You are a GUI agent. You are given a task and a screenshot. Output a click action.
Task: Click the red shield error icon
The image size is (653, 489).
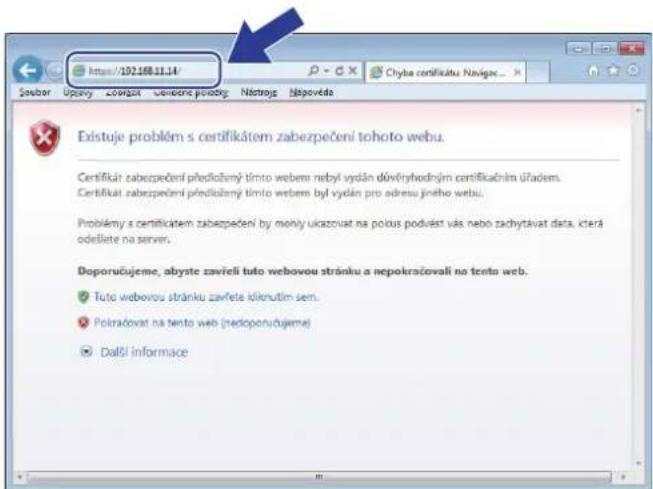(x=45, y=137)
